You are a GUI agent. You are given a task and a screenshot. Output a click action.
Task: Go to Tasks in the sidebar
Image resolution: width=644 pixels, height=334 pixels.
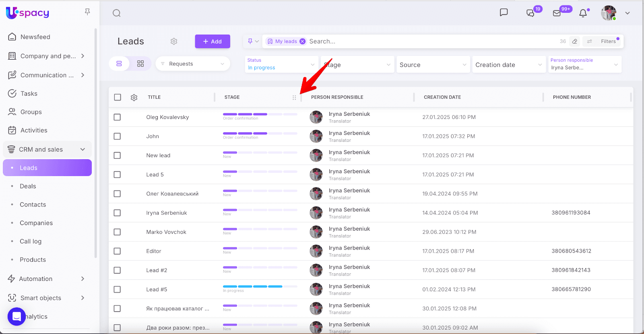coord(29,94)
